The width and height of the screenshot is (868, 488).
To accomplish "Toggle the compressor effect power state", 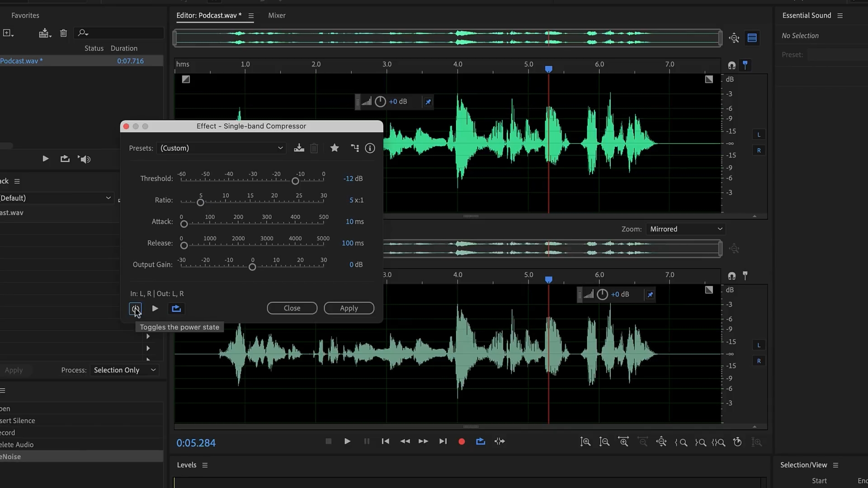I will point(135,309).
